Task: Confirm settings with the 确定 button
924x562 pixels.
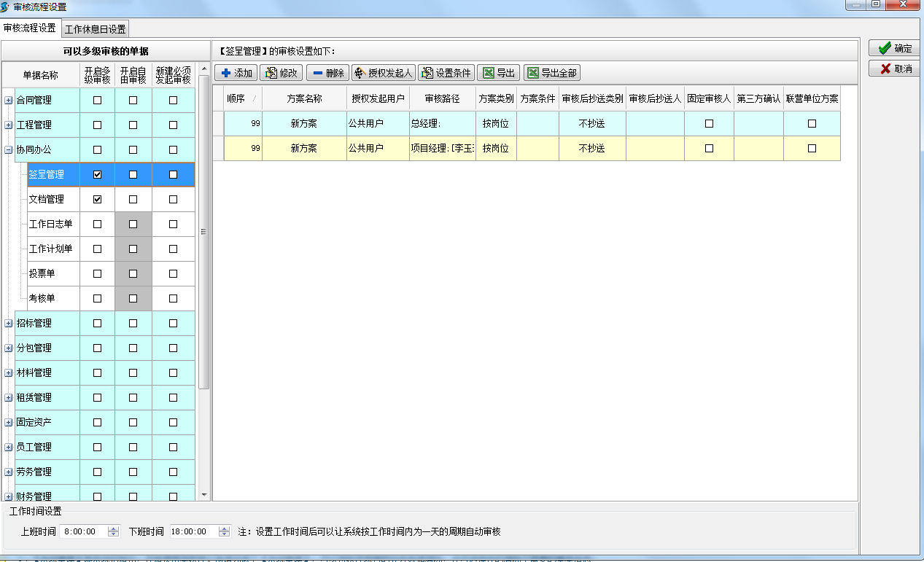Action: (x=895, y=48)
